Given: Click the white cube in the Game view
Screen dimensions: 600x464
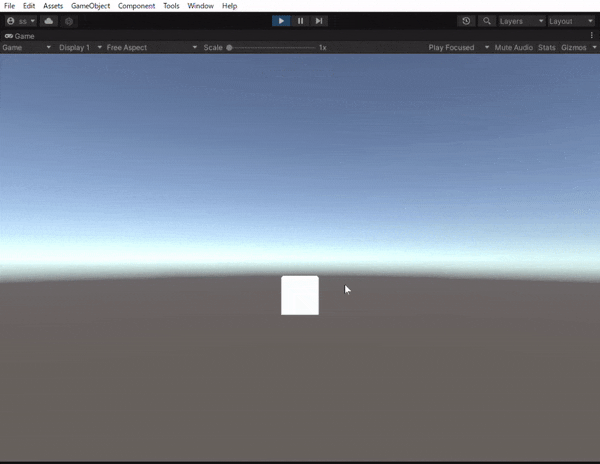Looking at the screenshot, I should coord(300,295).
